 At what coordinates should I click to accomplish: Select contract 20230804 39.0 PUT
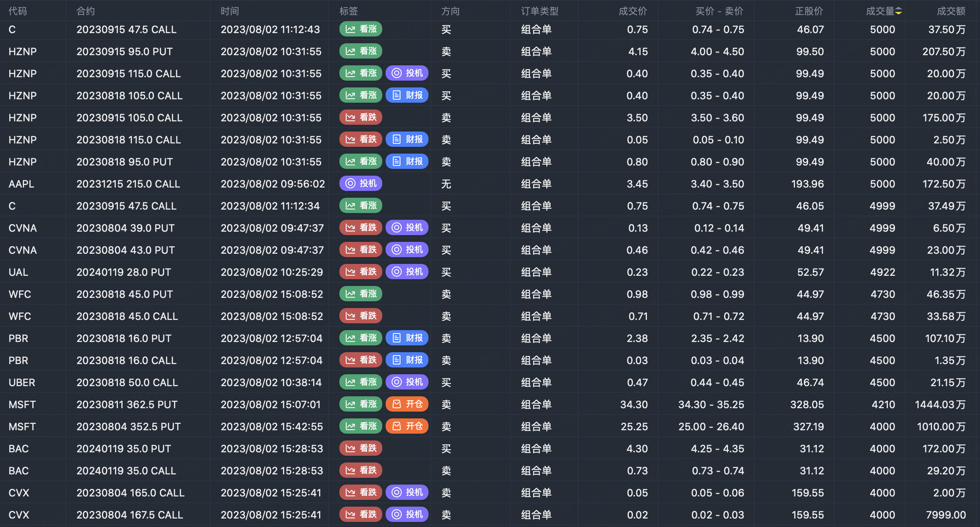tap(125, 228)
